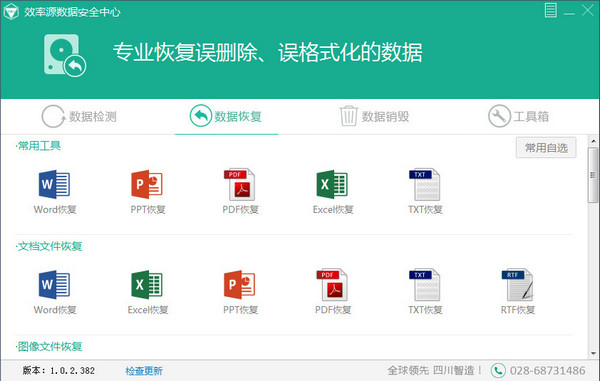Launch PDF恢复 in 文档文件恢复 section
This screenshot has width=600, height=381.
pyautogui.click(x=333, y=292)
